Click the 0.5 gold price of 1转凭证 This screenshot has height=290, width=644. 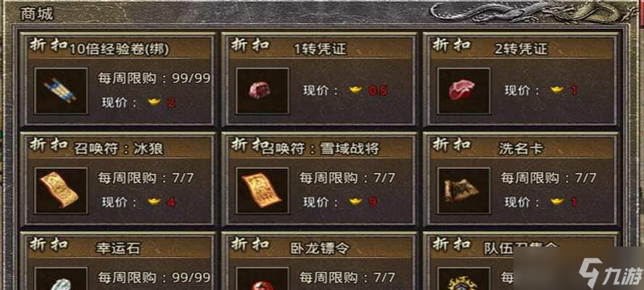coord(378,91)
